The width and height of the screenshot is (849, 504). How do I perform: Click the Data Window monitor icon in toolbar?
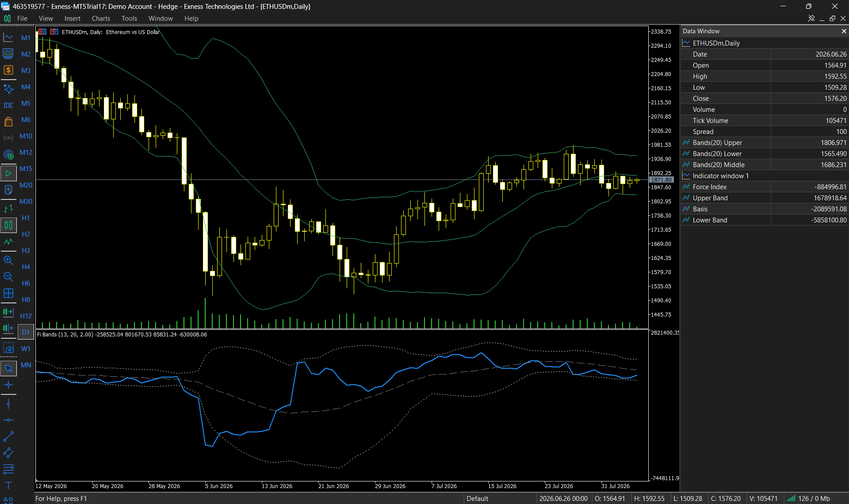(x=8, y=54)
